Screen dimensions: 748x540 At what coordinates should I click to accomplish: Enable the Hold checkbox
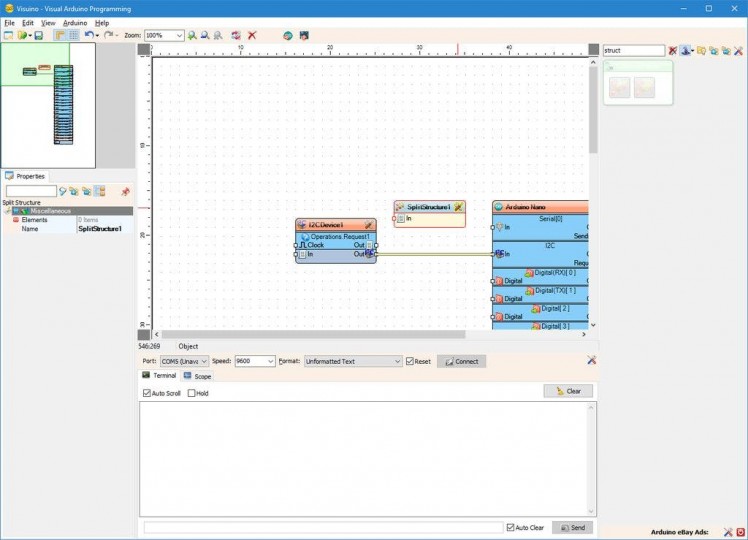coord(192,393)
